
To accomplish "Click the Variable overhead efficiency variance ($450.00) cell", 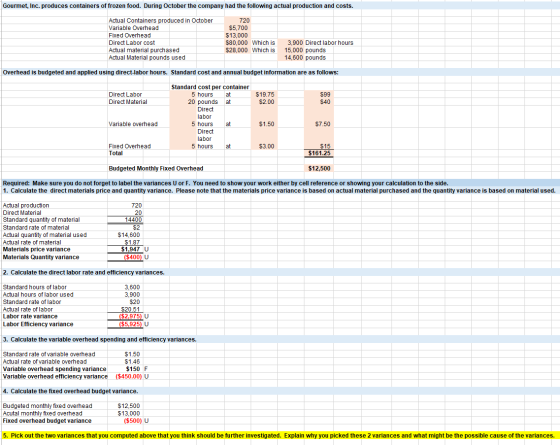I will [129, 376].
